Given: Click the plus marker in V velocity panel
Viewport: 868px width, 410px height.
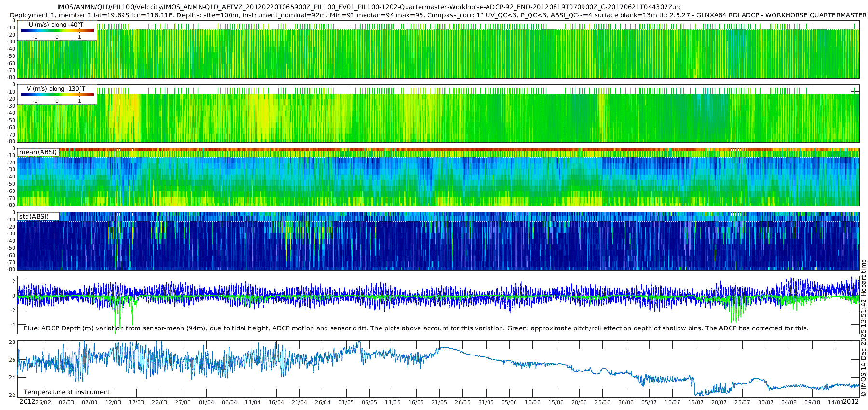Looking at the screenshot, I should coord(854,91).
